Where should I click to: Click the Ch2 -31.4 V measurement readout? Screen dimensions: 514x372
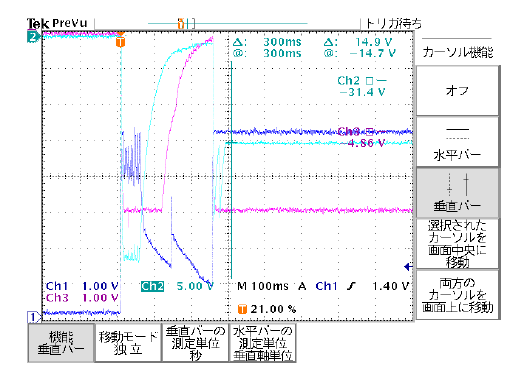point(362,86)
